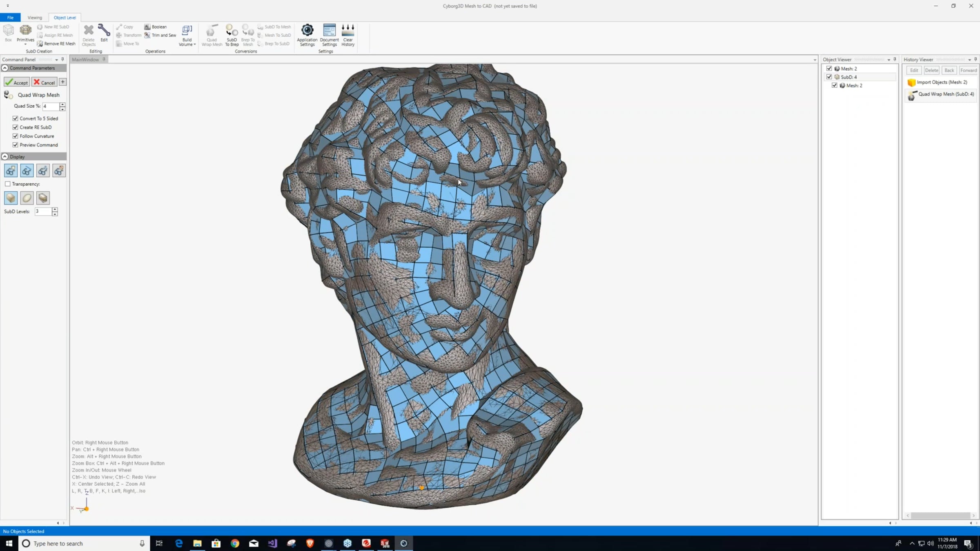Open the Command Panel options dropdown arrow

(57, 60)
